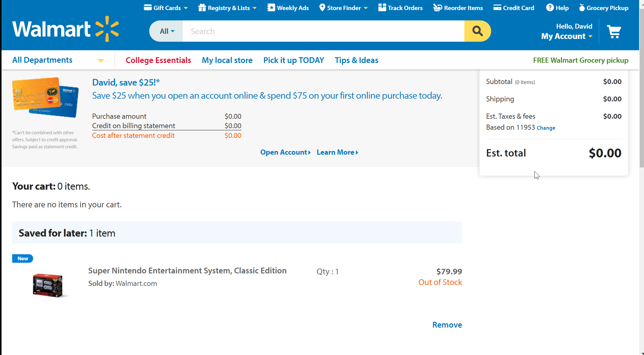The image size is (644, 355).
Task: Click the Reorder Items basket icon
Action: [438, 8]
